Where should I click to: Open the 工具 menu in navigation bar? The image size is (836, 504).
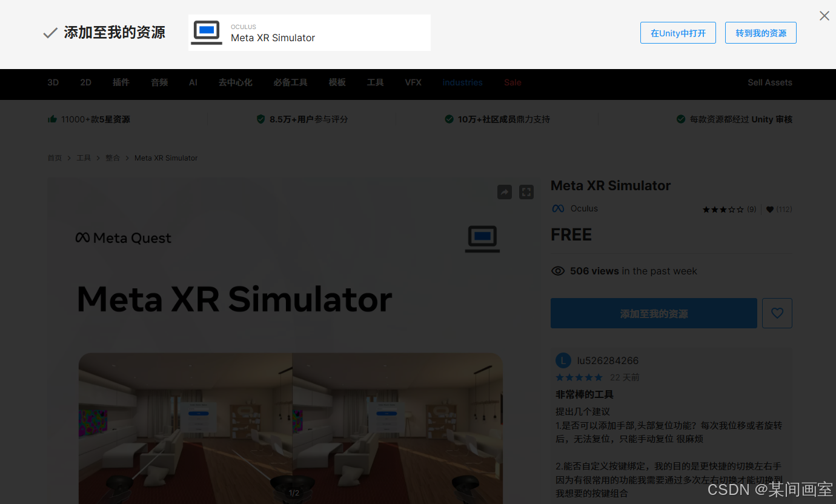tap(376, 82)
